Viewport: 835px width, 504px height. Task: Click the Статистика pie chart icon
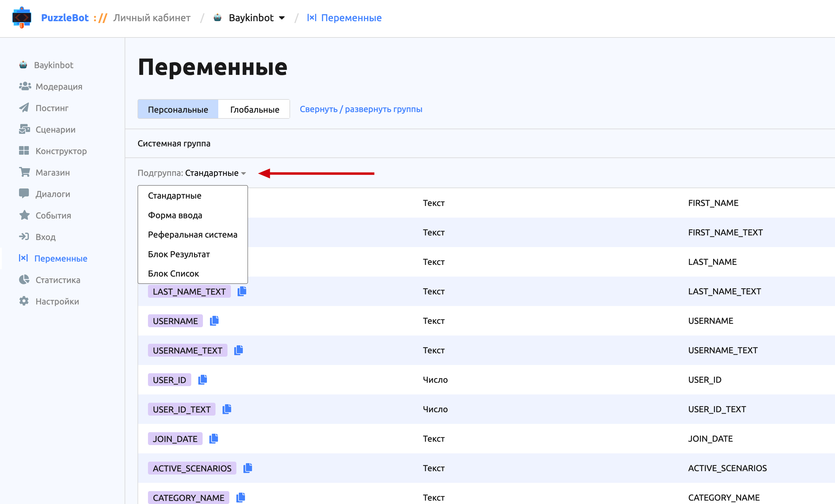coord(24,280)
